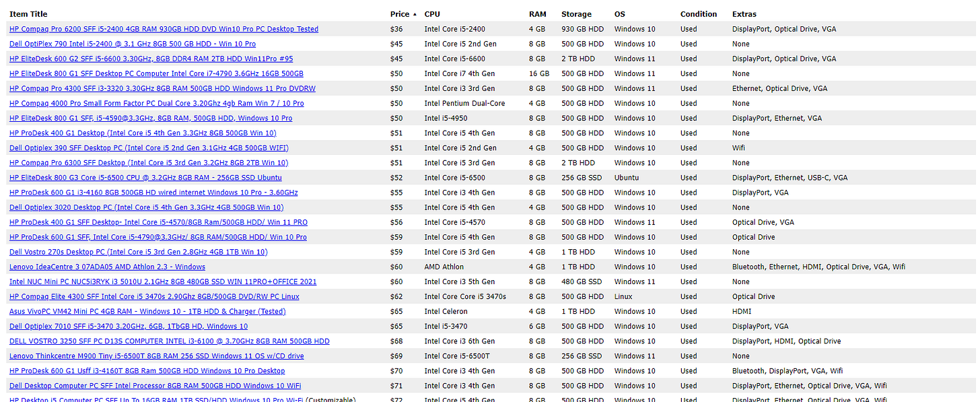The width and height of the screenshot is (980, 402).
Task: Open Intel NUC Mini PC NUC5i3RYK listing
Action: (163, 281)
